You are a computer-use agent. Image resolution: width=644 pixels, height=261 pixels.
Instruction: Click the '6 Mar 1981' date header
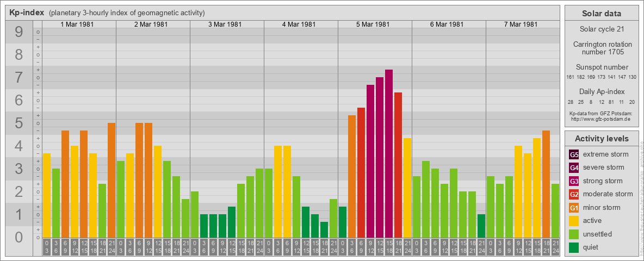pos(447,24)
